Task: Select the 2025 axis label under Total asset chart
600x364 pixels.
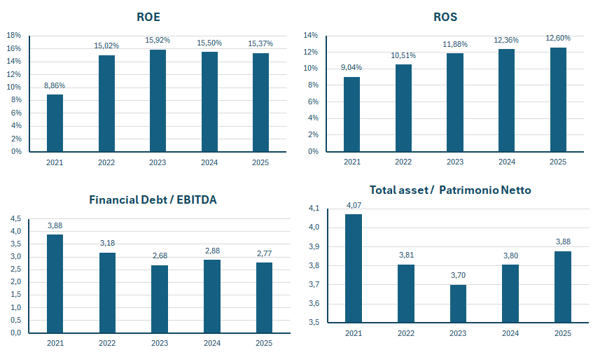Action: [x=563, y=333]
